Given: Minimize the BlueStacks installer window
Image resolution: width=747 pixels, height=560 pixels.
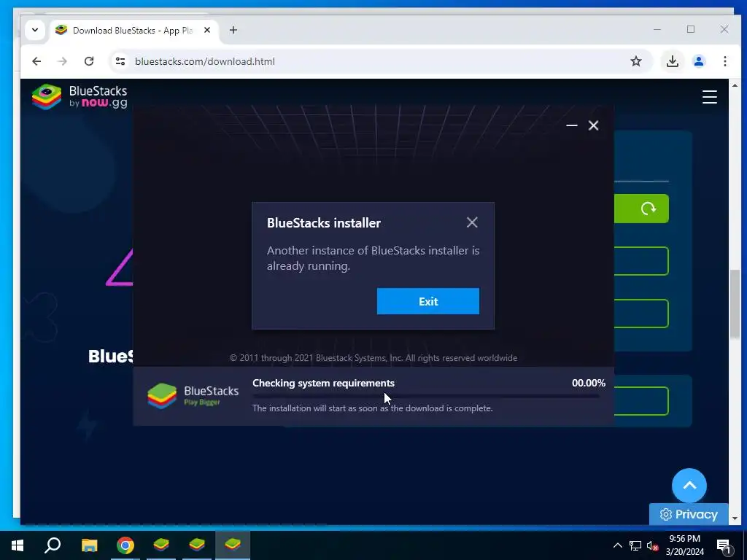Looking at the screenshot, I should pos(572,125).
